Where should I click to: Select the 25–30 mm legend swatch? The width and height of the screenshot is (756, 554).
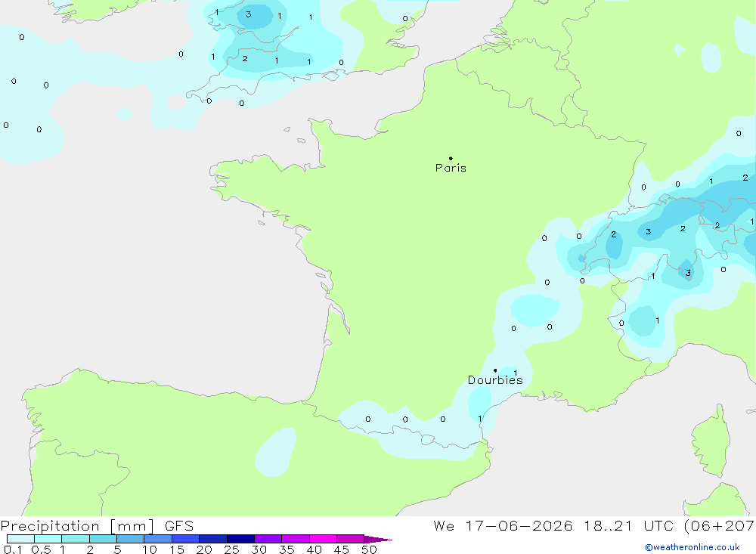click(240, 539)
